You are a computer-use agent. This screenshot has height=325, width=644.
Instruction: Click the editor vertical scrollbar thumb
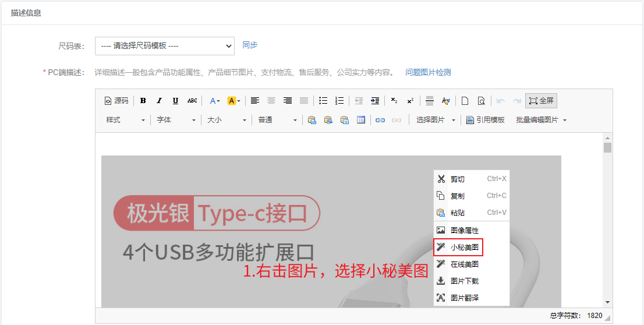(607, 148)
